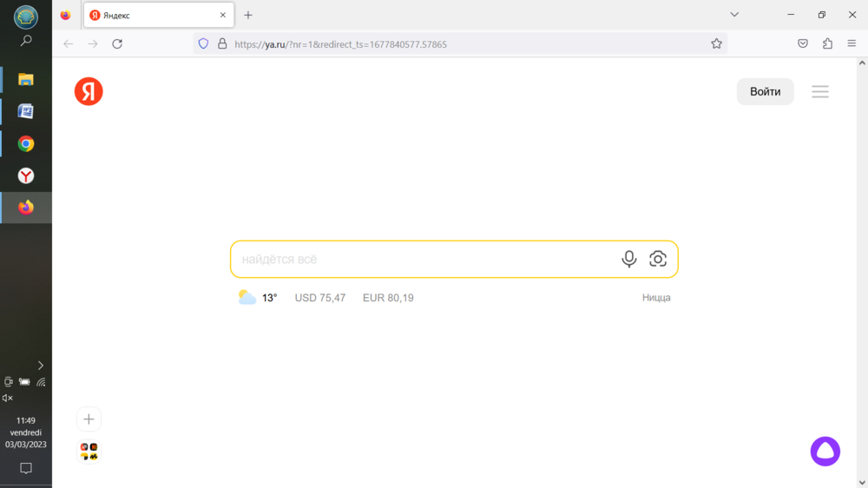This screenshot has width=868, height=488.
Task: Save the page to Pocket
Action: pyautogui.click(x=803, y=43)
